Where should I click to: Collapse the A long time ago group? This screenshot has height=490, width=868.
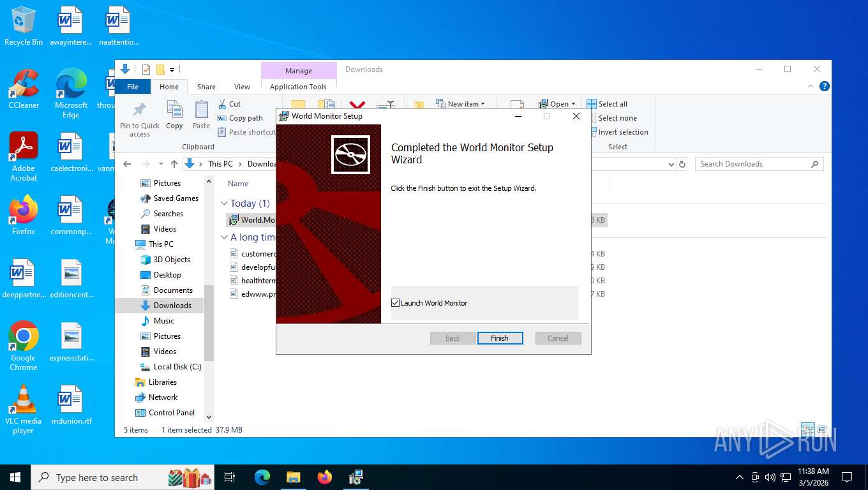[225, 237]
